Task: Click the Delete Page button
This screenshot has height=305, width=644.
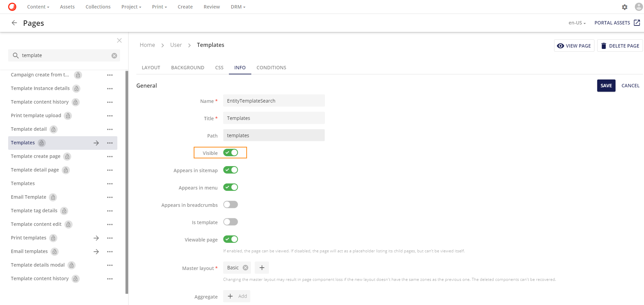Action: pos(620,46)
